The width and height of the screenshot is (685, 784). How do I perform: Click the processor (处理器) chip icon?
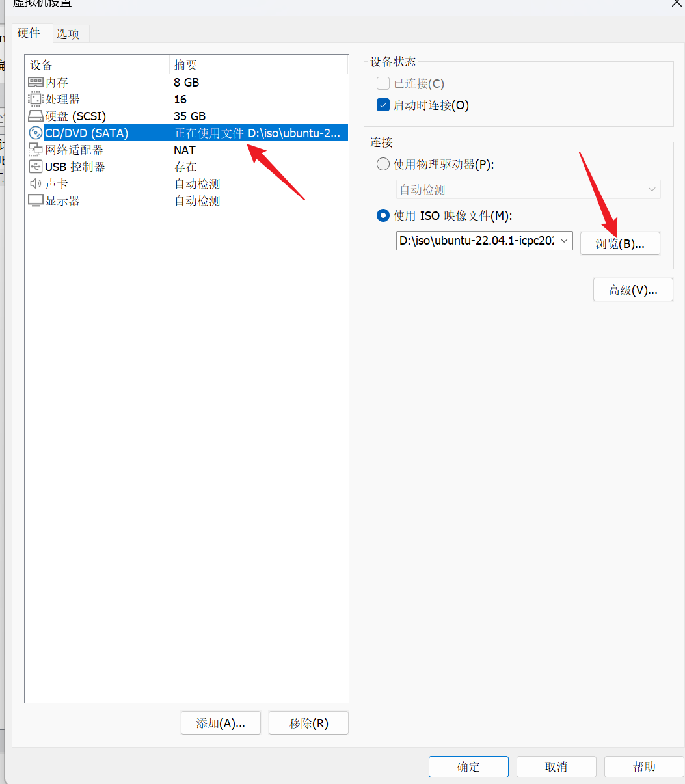tap(36, 99)
